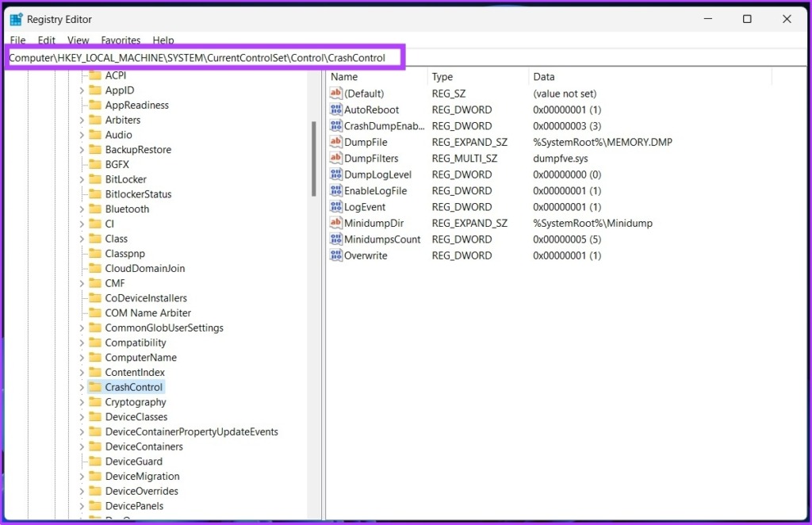812x525 pixels.
Task: Select the LogEvent DWORD value icon
Action: (335, 206)
